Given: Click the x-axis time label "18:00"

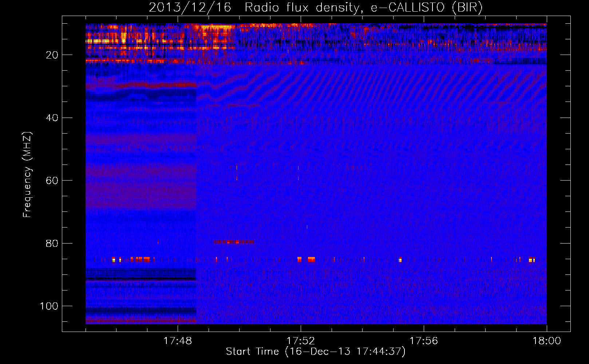Looking at the screenshot, I should 547,341.
